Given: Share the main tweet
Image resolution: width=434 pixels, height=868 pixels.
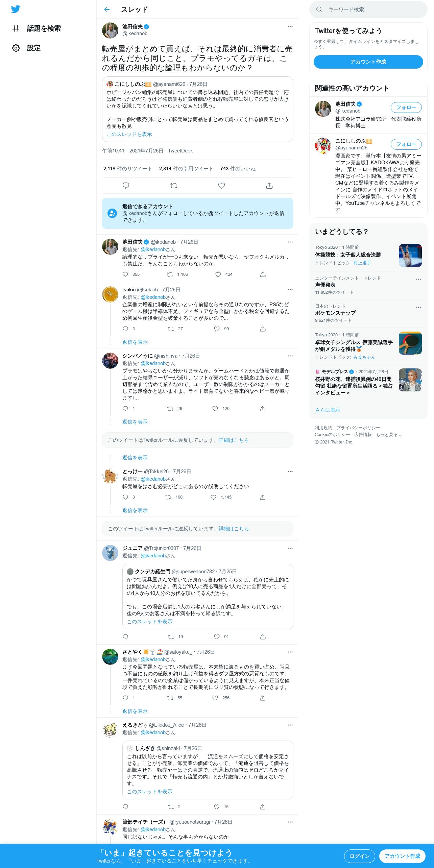Looking at the screenshot, I should [x=269, y=186].
